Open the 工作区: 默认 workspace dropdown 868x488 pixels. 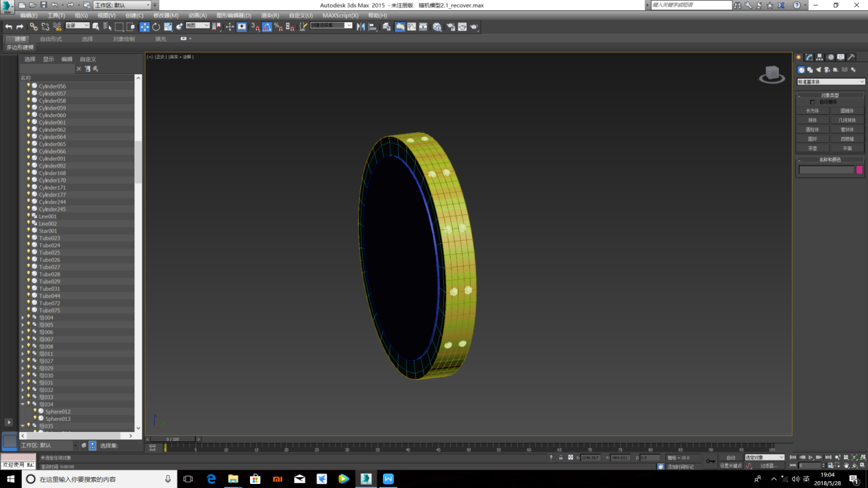[122, 5]
